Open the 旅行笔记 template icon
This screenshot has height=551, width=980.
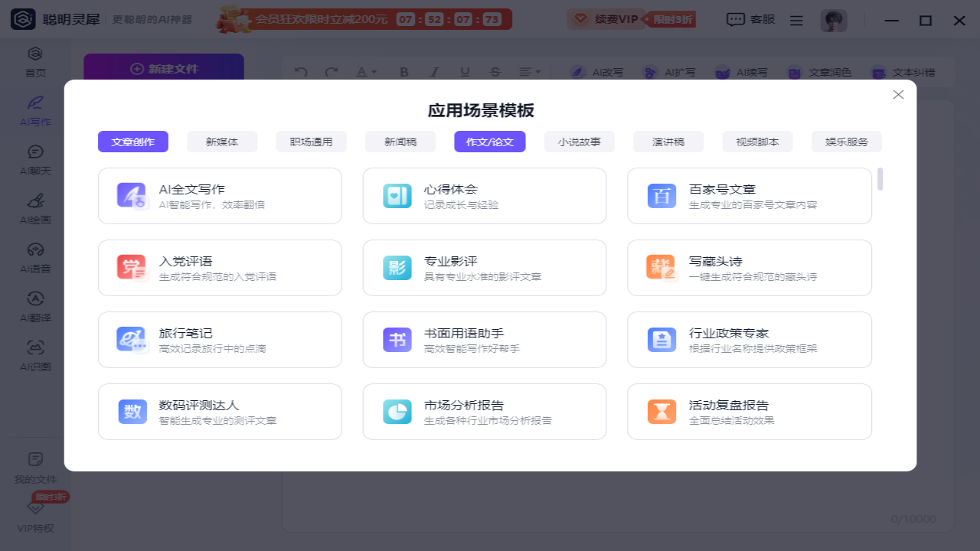[132, 339]
